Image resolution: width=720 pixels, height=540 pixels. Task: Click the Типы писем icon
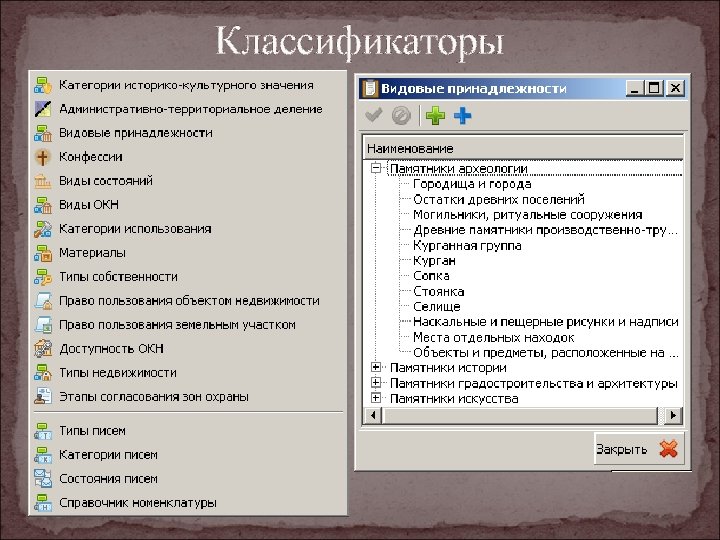(43, 431)
